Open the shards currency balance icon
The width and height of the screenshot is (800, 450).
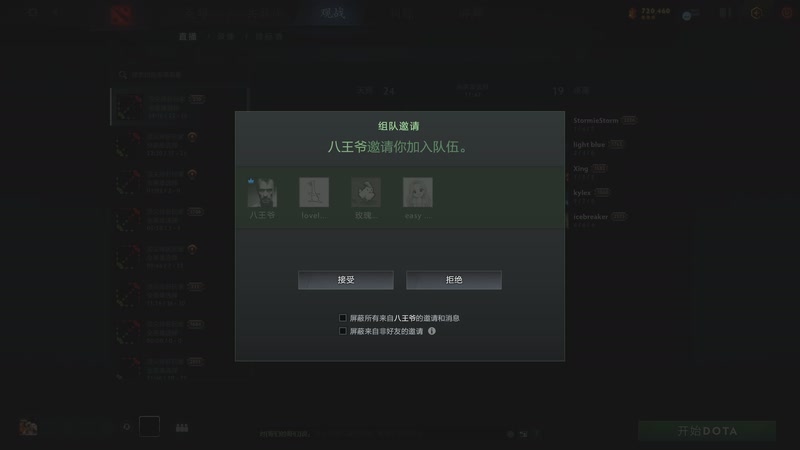coord(633,13)
